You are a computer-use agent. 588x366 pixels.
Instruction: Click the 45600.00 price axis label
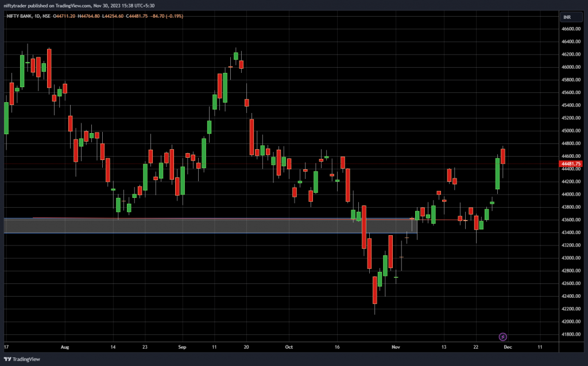(571, 92)
